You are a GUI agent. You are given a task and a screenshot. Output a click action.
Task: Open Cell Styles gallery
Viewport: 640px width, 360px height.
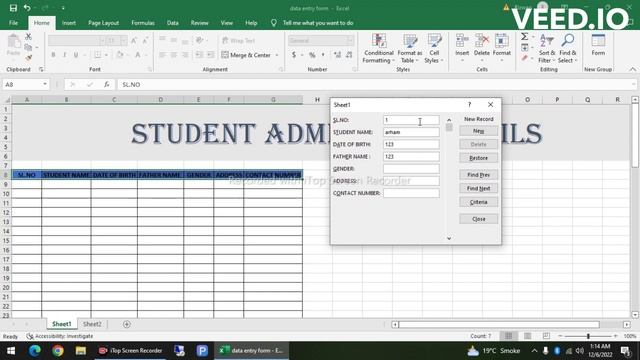pyautogui.click(x=434, y=49)
